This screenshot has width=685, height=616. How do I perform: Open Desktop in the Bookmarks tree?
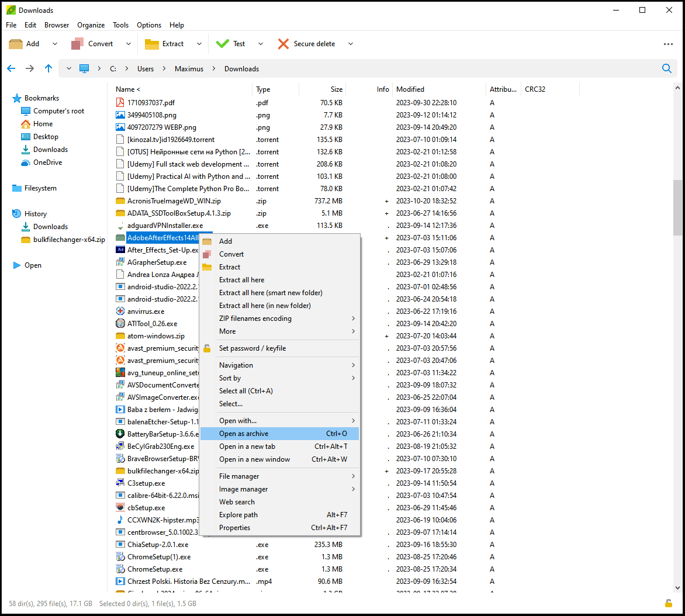[46, 137]
